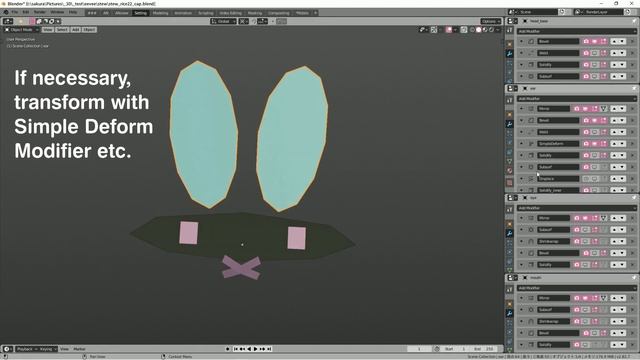Image resolution: width=640 pixels, height=360 pixels.
Task: Add a workspace with the plus tab
Action: point(316,13)
